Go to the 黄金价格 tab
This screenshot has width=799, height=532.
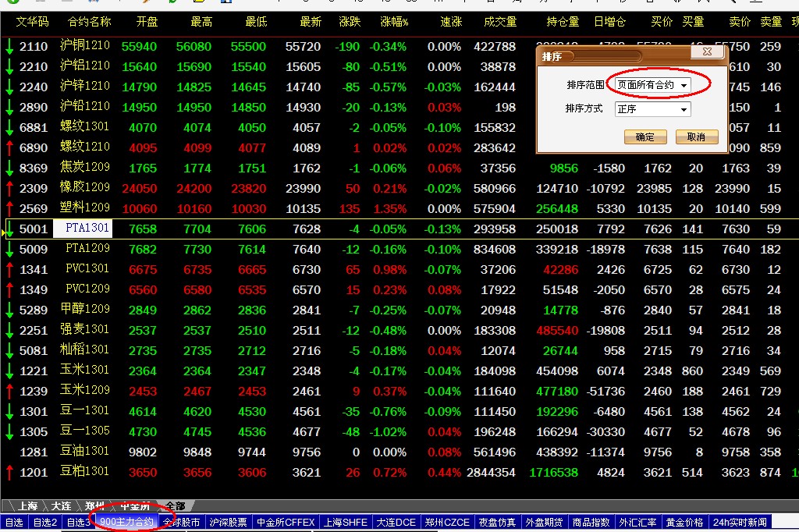click(685, 522)
